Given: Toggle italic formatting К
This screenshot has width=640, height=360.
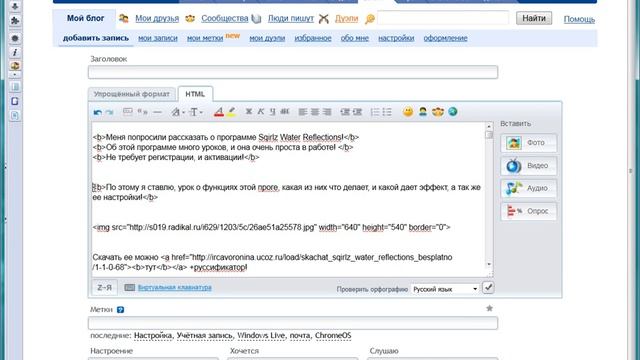Looking at the screenshot, I should 261,111.
